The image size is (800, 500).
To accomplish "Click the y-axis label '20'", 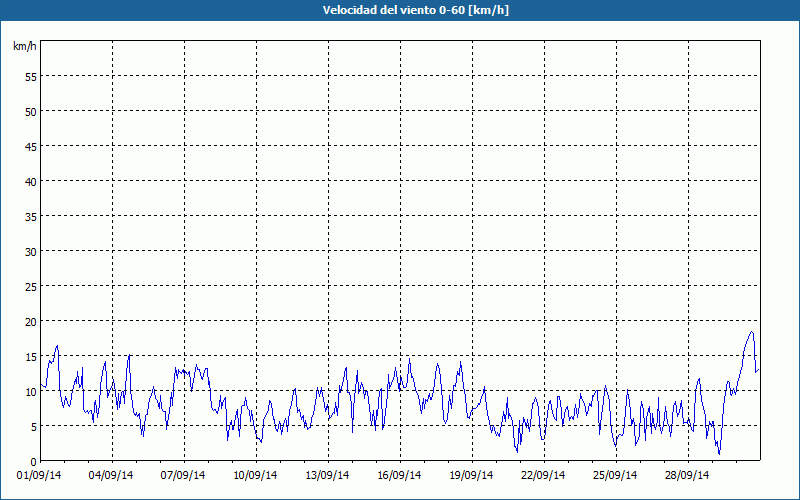I will click(x=31, y=321).
